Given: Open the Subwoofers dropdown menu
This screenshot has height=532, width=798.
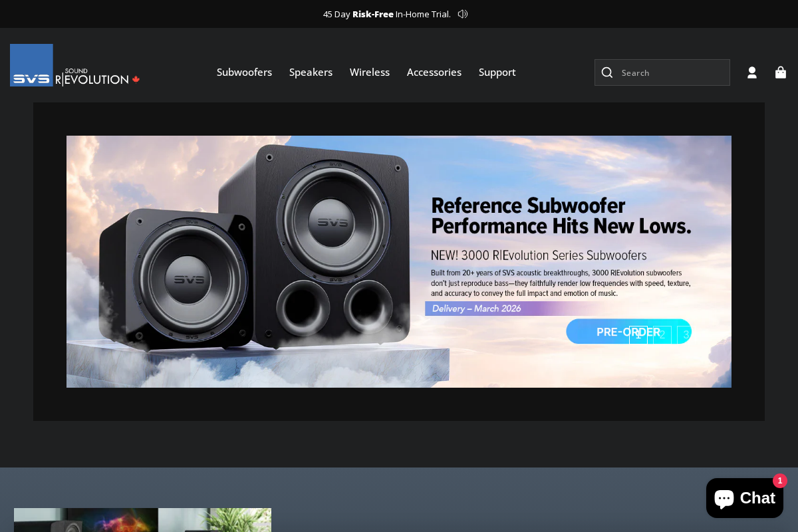Looking at the screenshot, I should (x=244, y=72).
